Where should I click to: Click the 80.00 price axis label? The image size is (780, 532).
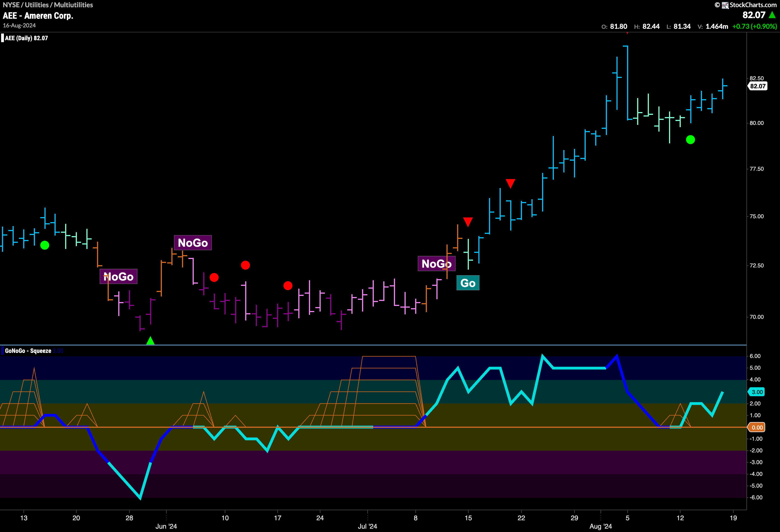pos(757,123)
